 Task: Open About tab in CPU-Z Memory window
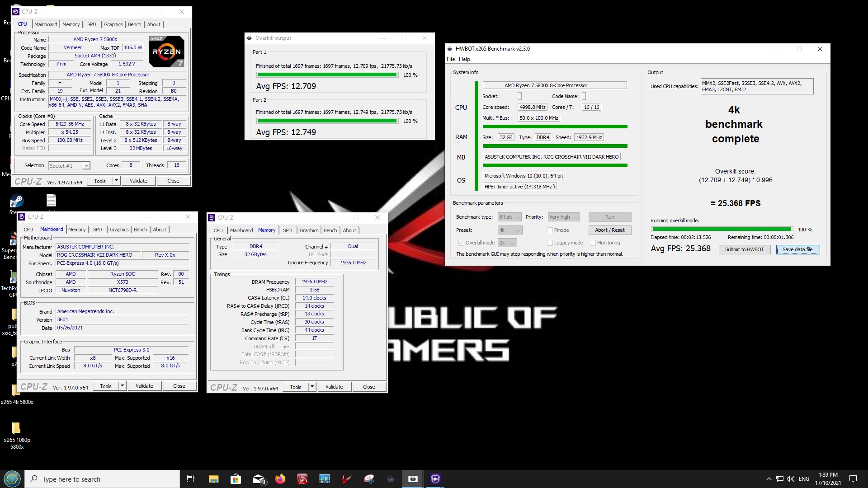(349, 230)
